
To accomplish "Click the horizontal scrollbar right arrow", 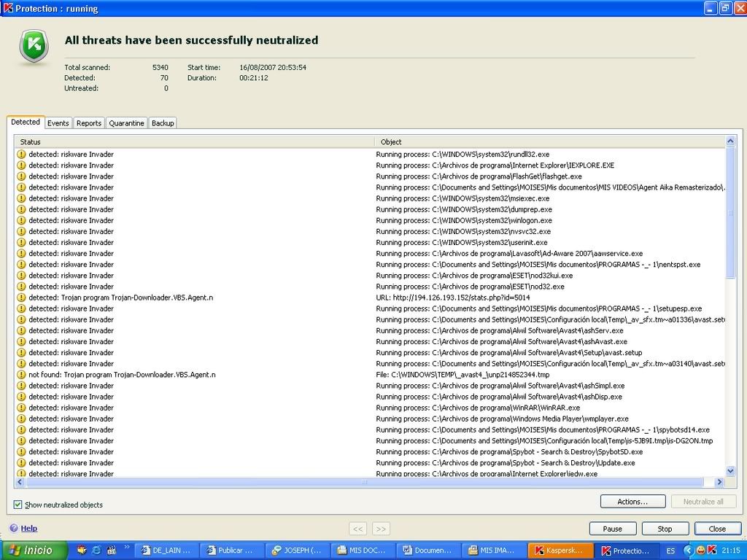I will point(719,482).
